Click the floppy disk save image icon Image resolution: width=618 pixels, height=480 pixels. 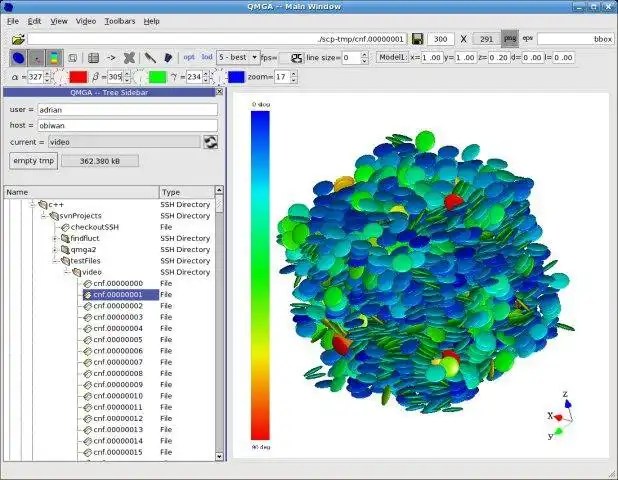click(x=417, y=39)
